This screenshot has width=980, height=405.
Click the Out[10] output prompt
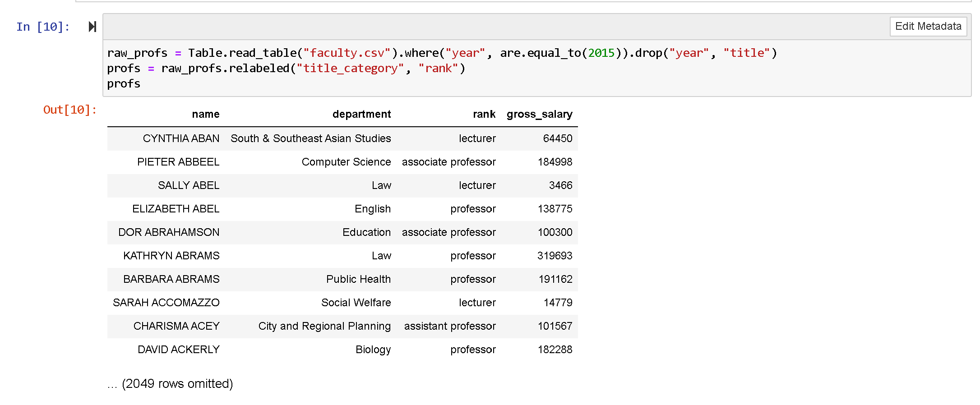(70, 110)
